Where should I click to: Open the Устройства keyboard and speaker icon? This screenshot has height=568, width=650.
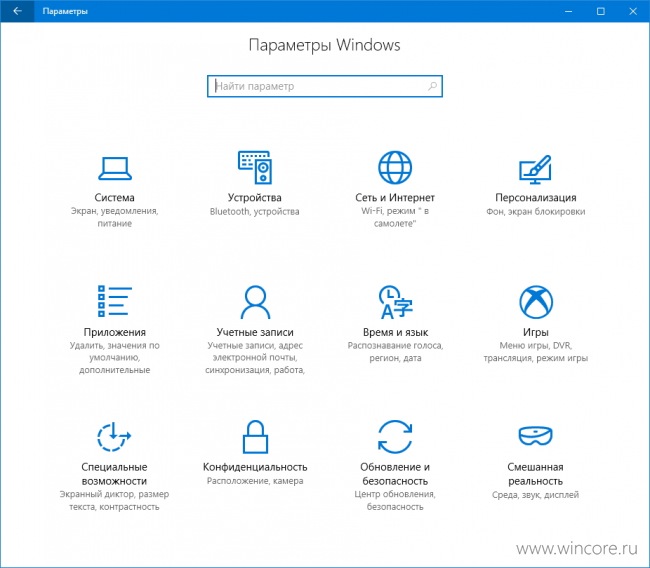coord(255,167)
